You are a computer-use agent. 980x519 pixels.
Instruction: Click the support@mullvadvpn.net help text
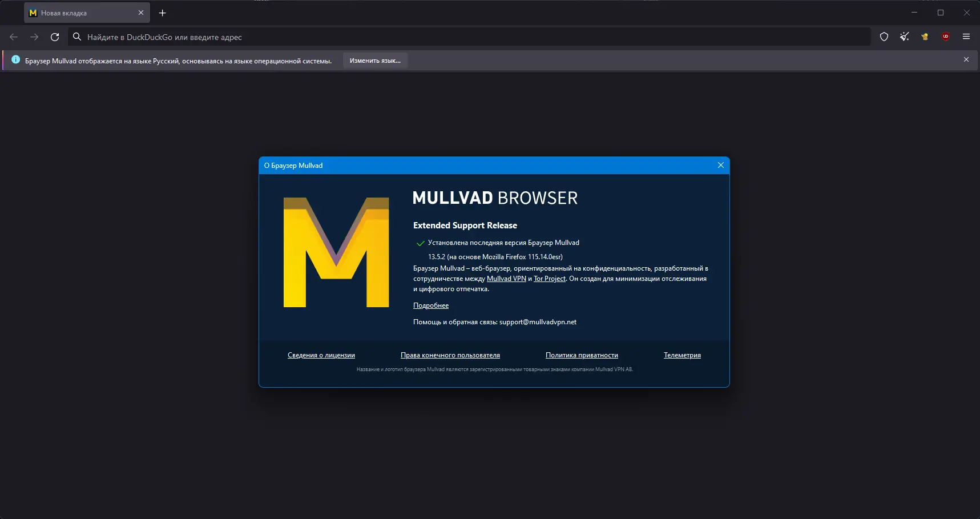pyautogui.click(x=538, y=322)
